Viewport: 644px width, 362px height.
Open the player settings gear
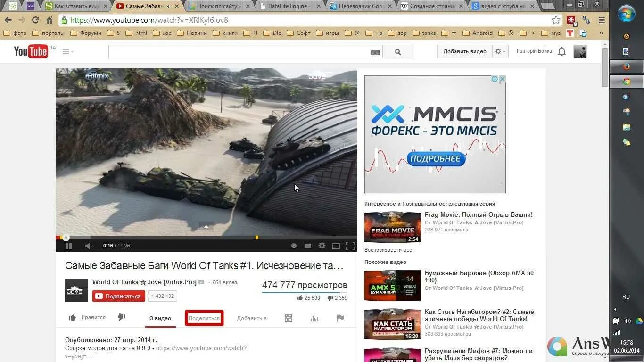(x=322, y=246)
